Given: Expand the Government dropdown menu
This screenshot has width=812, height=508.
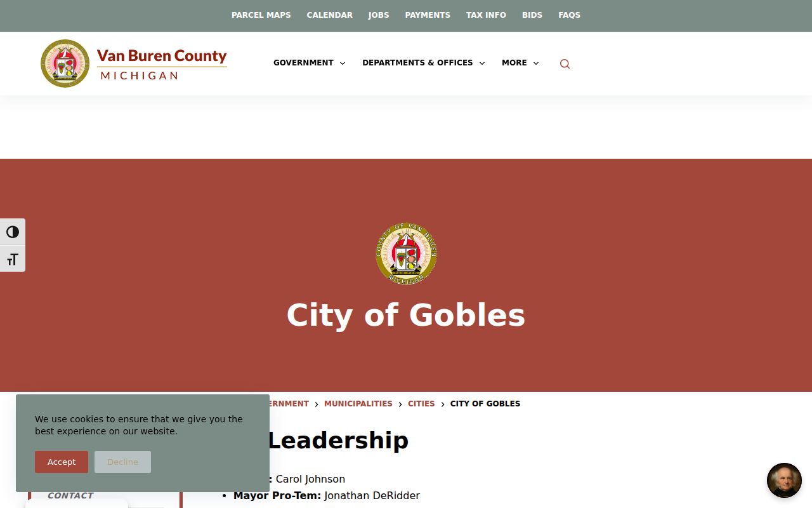Looking at the screenshot, I should click(310, 63).
